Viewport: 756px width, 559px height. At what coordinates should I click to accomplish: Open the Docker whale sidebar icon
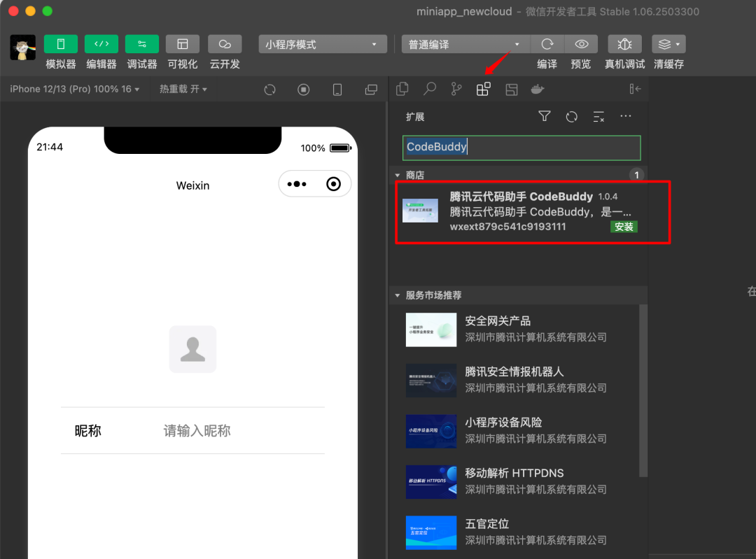pyautogui.click(x=538, y=89)
